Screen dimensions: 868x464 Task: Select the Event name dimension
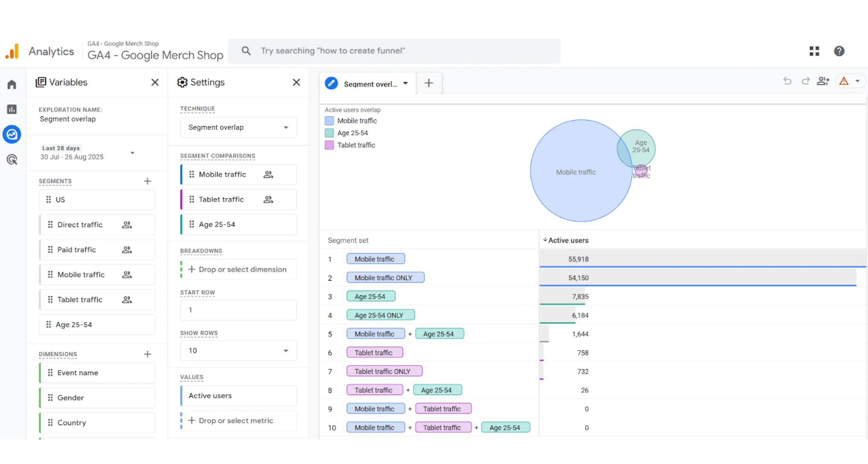(x=97, y=373)
